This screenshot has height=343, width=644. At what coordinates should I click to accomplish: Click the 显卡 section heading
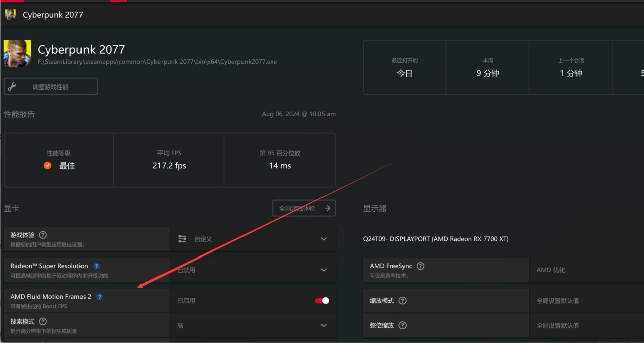point(11,208)
